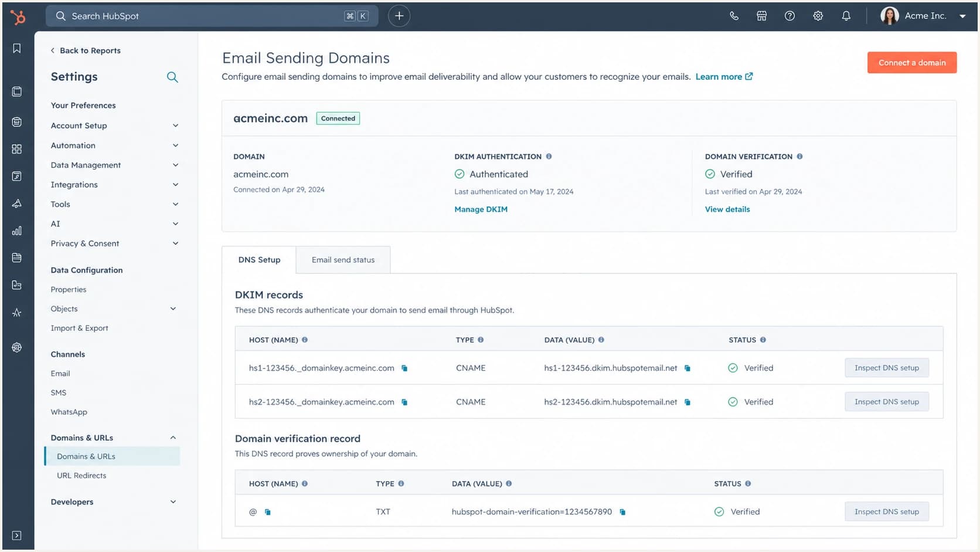The image size is (980, 552).
Task: Click the Search HubSpot field
Action: tap(212, 16)
